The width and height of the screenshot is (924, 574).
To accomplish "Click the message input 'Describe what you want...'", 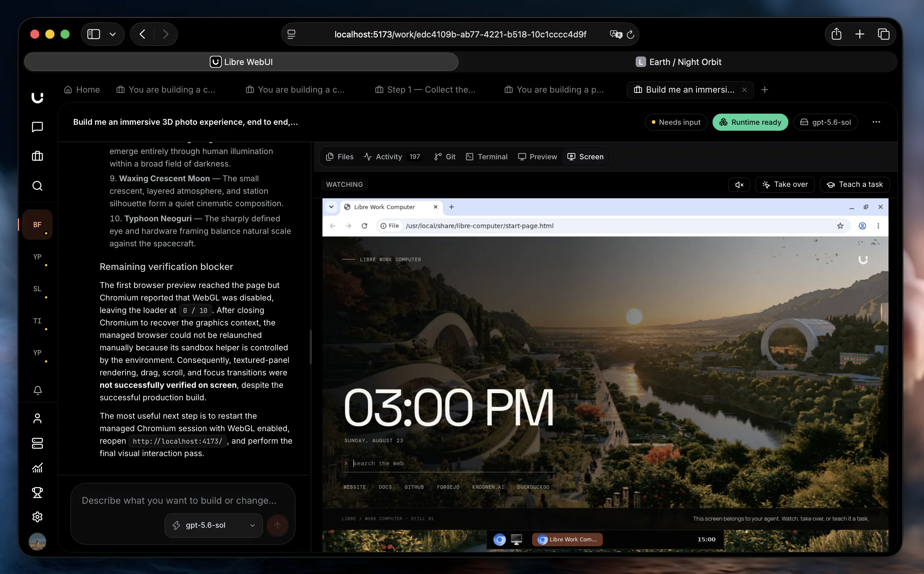I will click(x=179, y=501).
